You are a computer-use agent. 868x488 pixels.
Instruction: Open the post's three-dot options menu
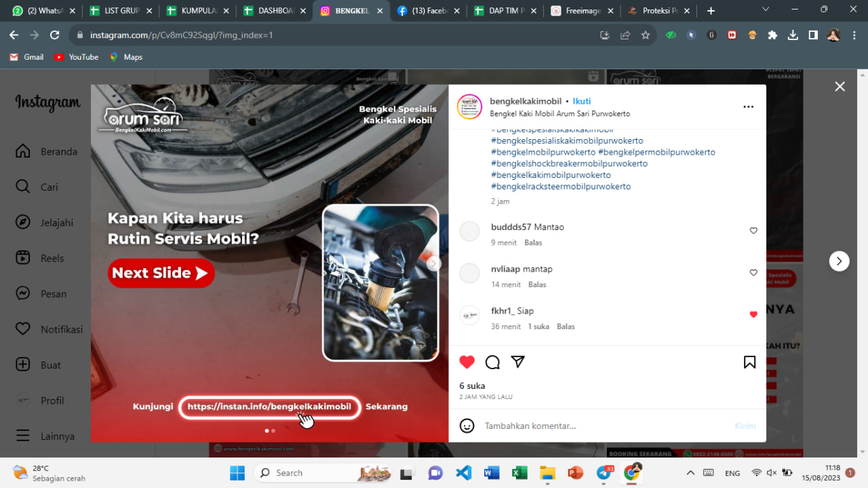pyautogui.click(x=748, y=107)
